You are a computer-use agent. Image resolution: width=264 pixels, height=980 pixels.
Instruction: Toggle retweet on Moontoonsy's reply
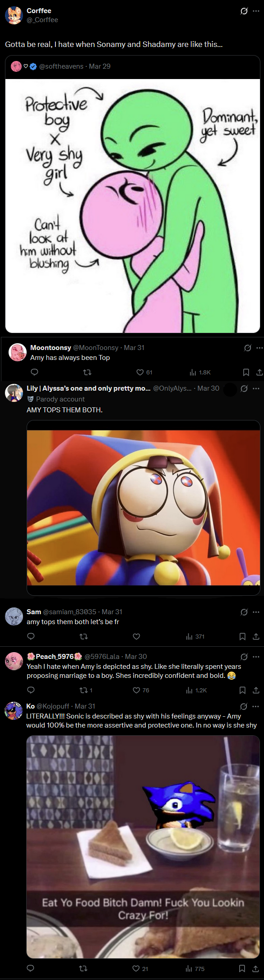tap(88, 373)
